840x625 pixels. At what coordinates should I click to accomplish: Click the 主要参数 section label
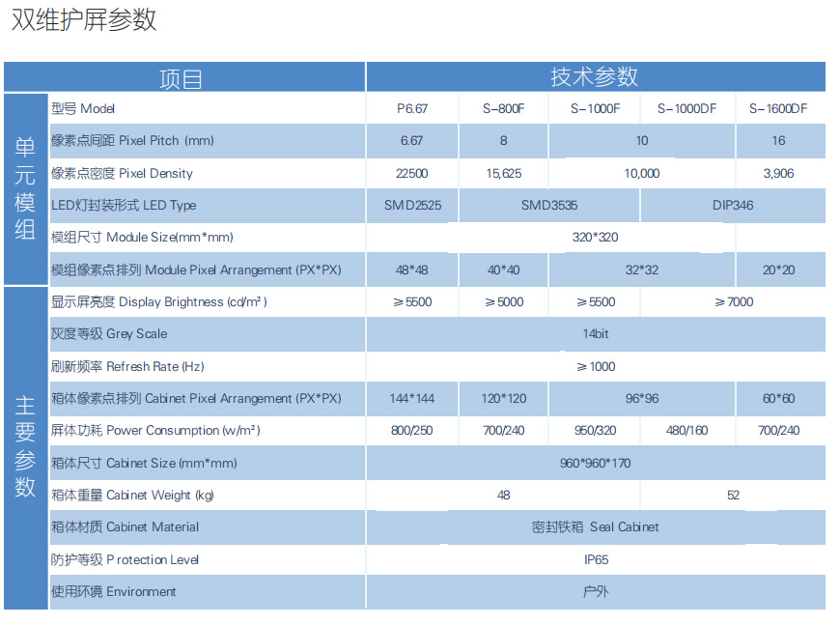point(25,446)
